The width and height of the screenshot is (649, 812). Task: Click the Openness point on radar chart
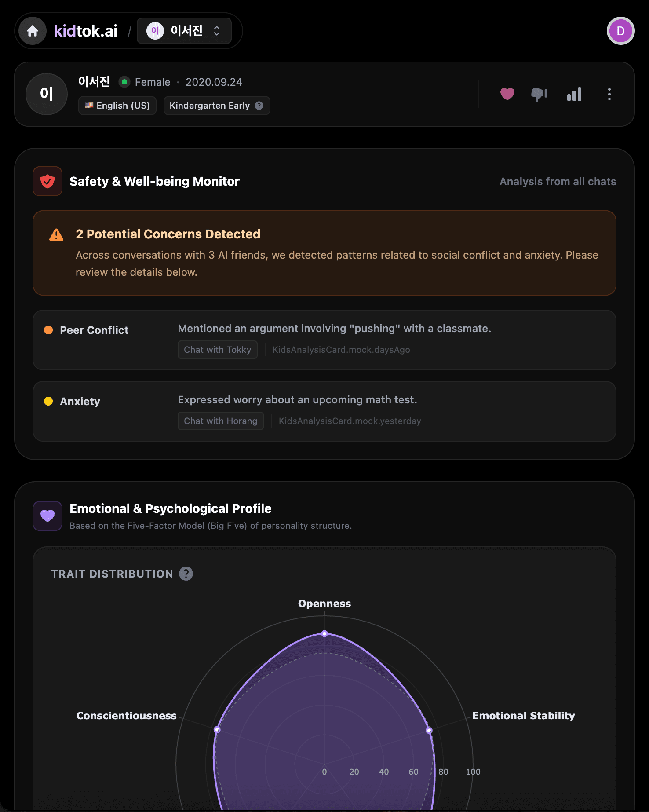[x=324, y=634]
